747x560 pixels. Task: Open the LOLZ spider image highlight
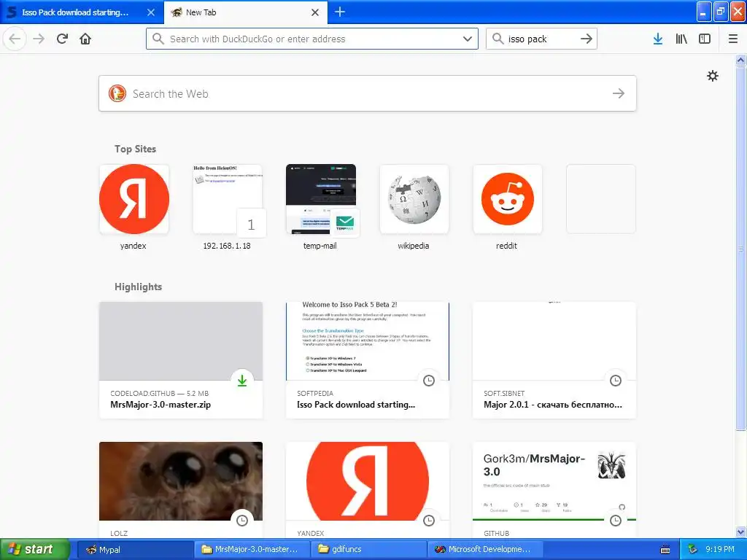coord(181,490)
